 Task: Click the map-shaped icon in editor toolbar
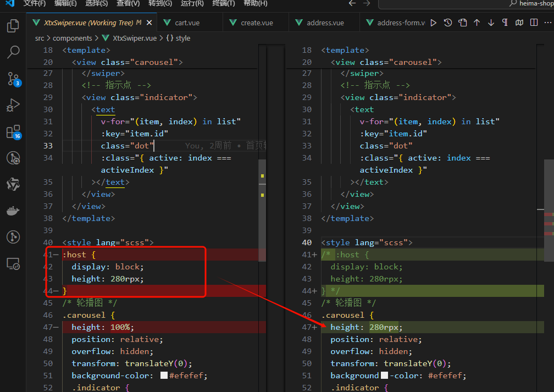click(519, 23)
